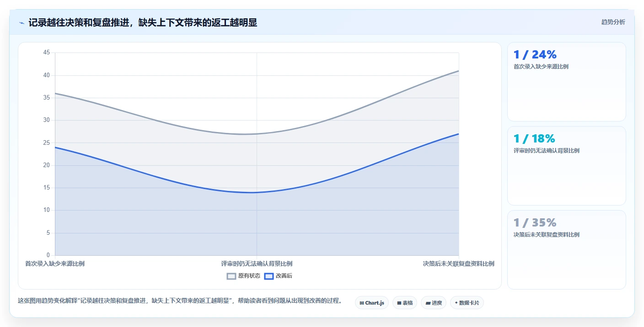Click the trend icon beside the title
Screen dimensions: 644x327
point(22,22)
